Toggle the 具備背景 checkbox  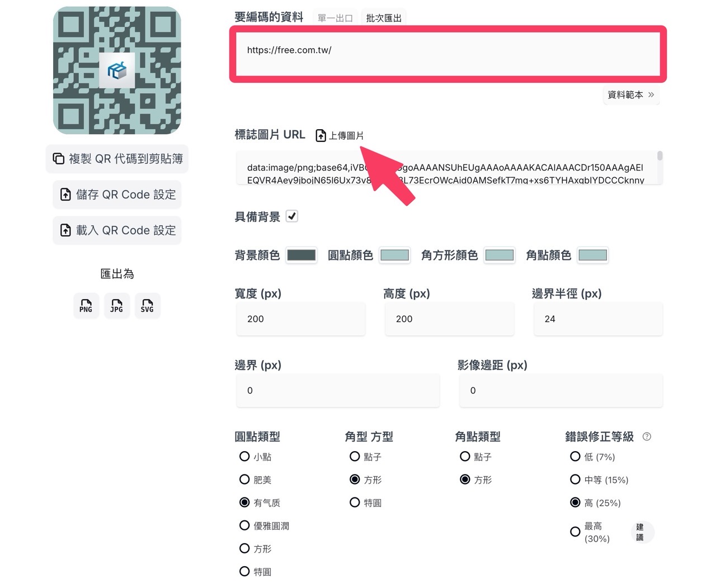[x=292, y=216]
